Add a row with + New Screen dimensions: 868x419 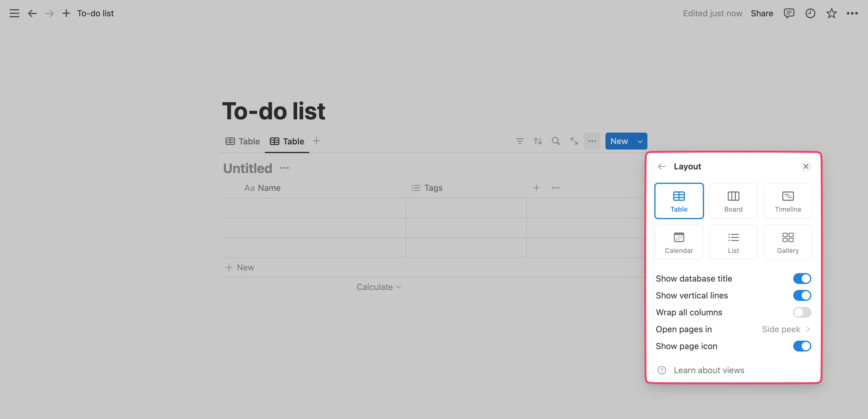[240, 267]
